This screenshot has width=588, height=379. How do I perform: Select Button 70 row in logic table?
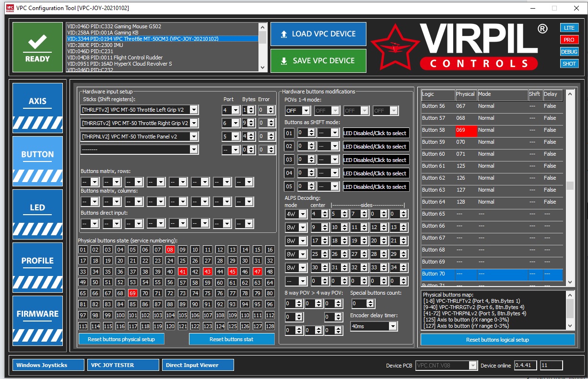click(x=493, y=274)
